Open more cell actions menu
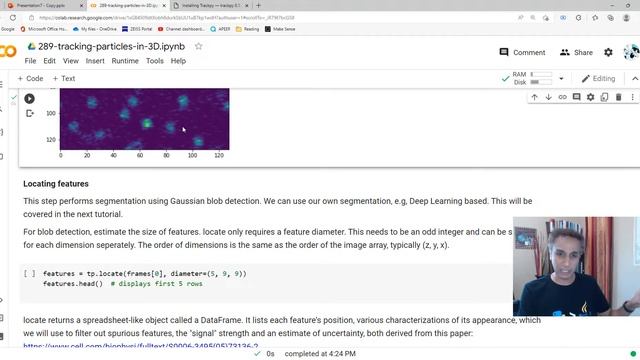The width and height of the screenshot is (640, 360). point(632,97)
